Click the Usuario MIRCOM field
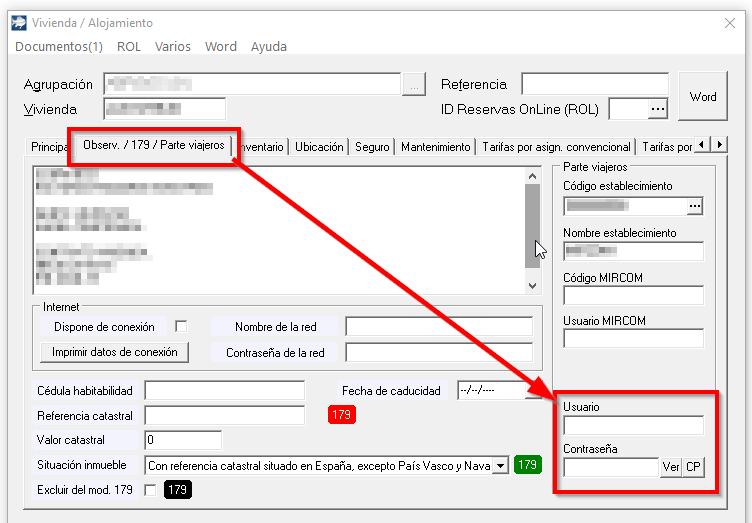Viewport: 752px width, 523px height. point(633,338)
